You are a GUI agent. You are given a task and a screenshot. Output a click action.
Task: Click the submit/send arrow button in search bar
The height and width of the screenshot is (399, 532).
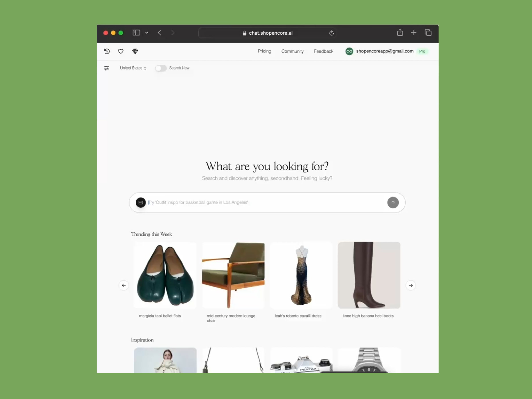pos(393,202)
